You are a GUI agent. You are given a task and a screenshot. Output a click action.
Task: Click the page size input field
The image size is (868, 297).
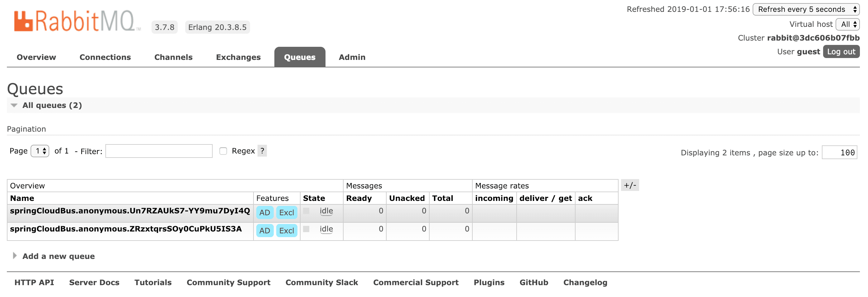point(839,152)
